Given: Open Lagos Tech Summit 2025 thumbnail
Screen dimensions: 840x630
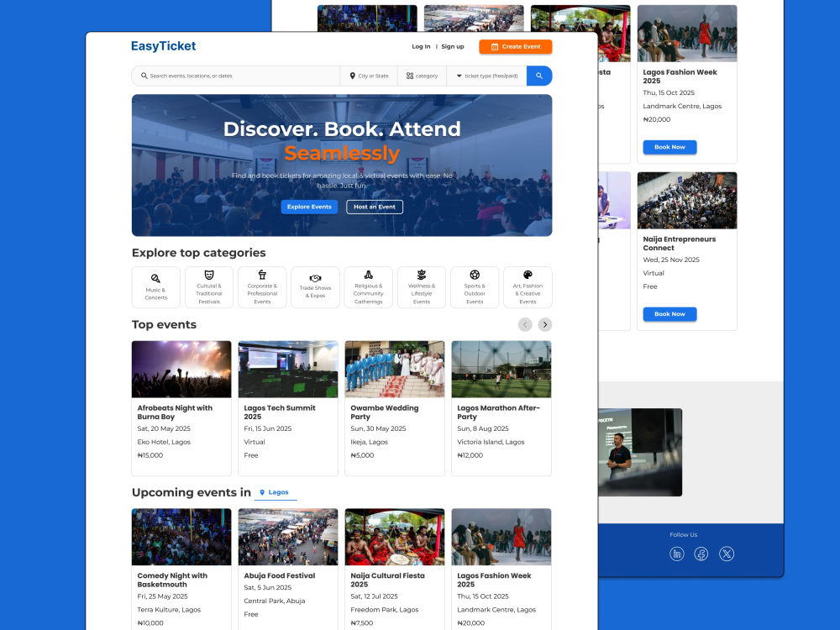Looking at the screenshot, I should point(288,370).
